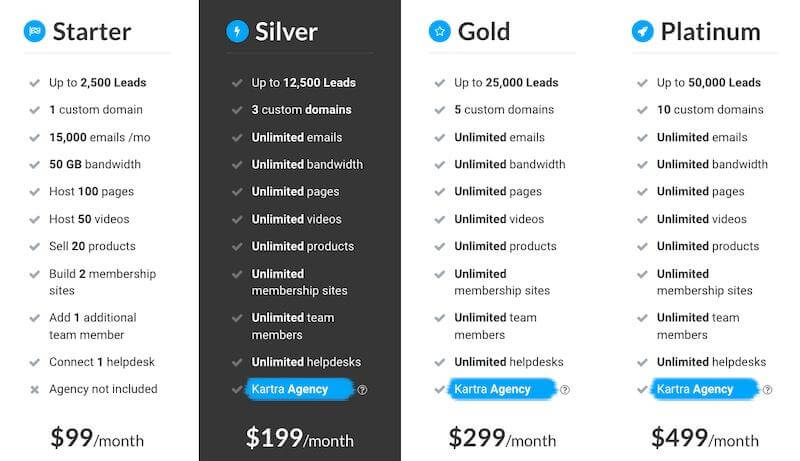Click the Platinum plan rocket icon
This screenshot has width=800, height=461.
point(642,31)
